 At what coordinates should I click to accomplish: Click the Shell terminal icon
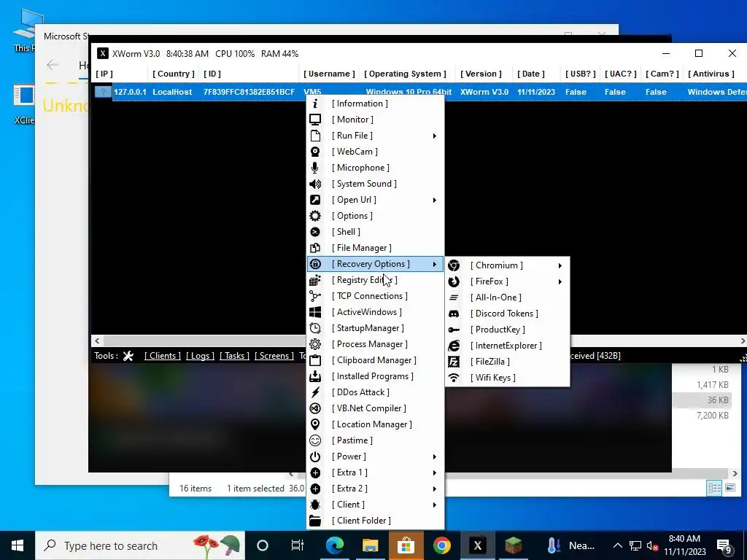pyautogui.click(x=315, y=232)
